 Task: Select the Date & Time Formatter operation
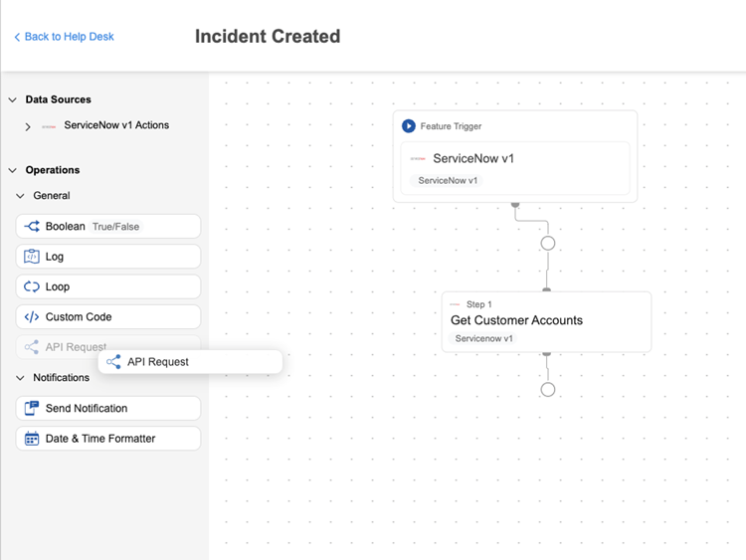tap(108, 439)
